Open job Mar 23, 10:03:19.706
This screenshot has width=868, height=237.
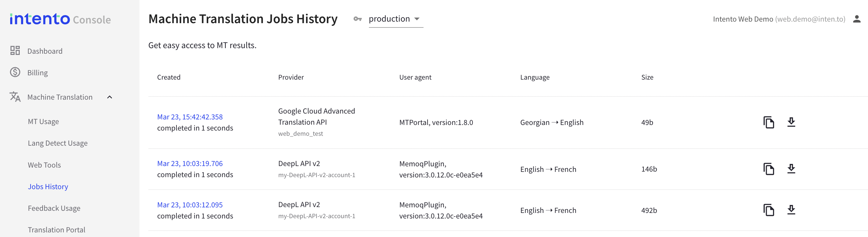pyautogui.click(x=190, y=164)
